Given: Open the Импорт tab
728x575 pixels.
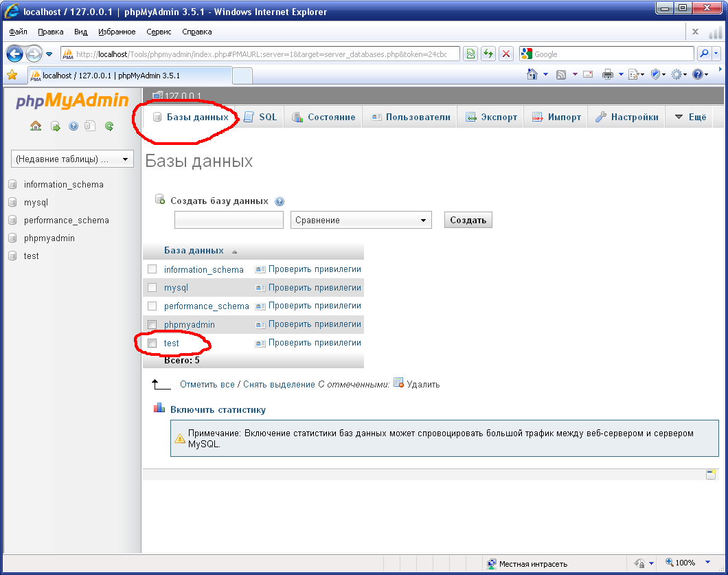Looking at the screenshot, I should tap(556, 117).
